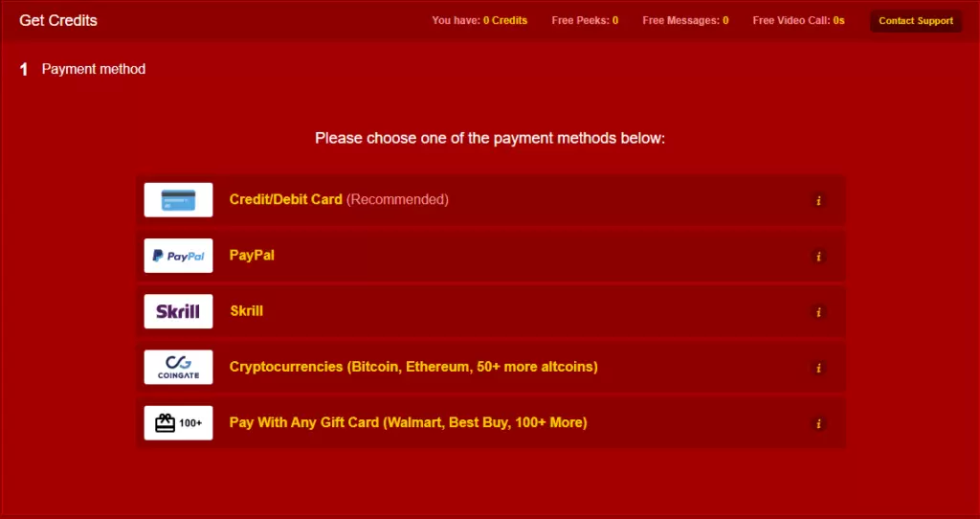Click the 'You have: 0 Credits' text
Screen dimensions: 980x519
(479, 21)
